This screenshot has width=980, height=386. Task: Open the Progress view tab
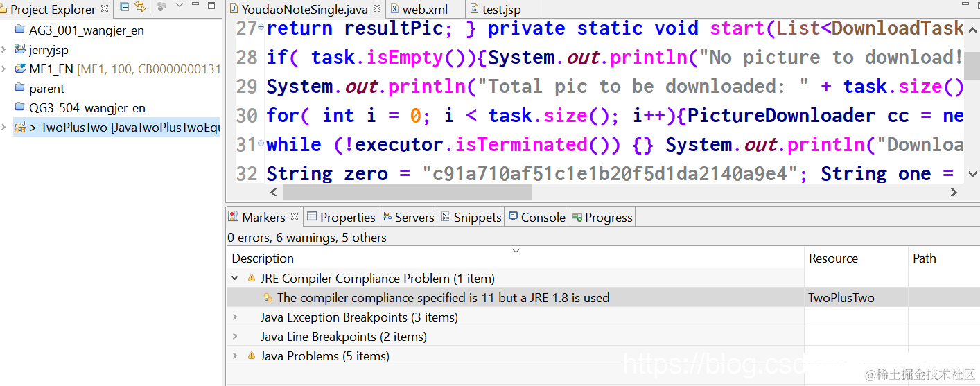pyautogui.click(x=602, y=217)
